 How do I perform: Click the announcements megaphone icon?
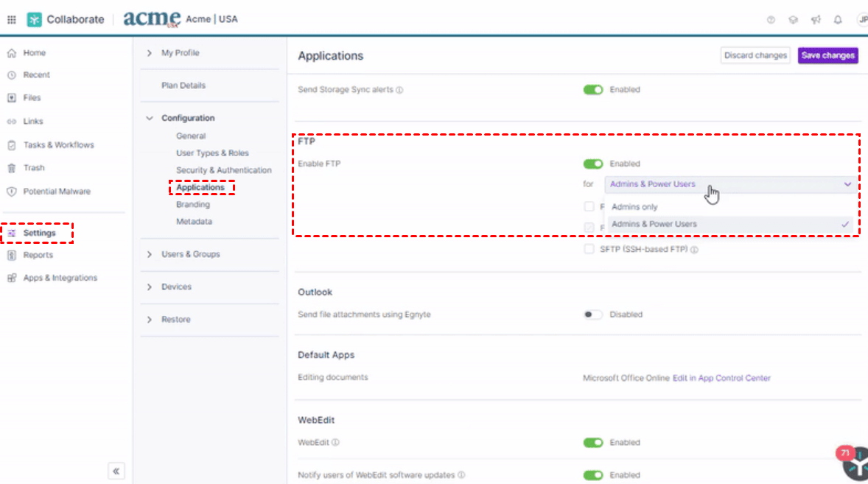pos(816,20)
